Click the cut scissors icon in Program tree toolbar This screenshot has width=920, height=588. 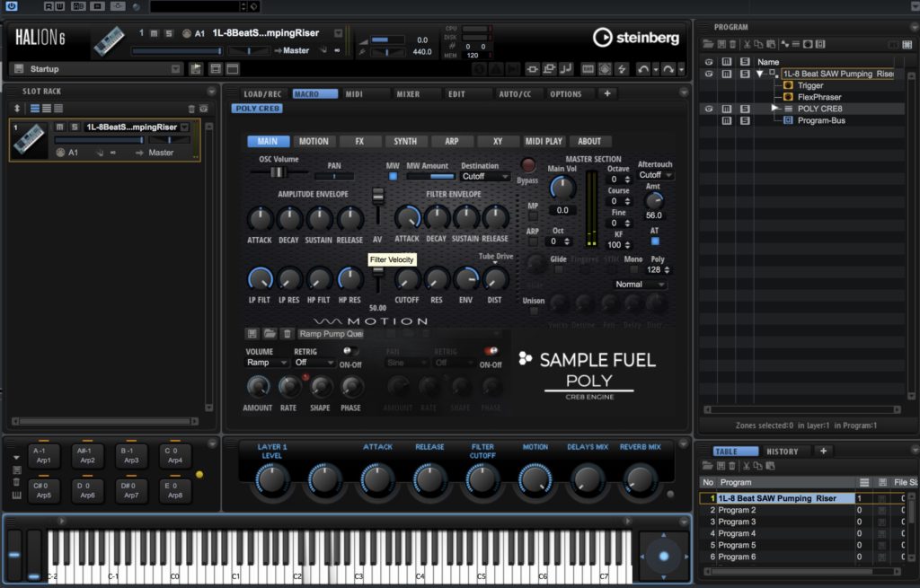(x=747, y=45)
